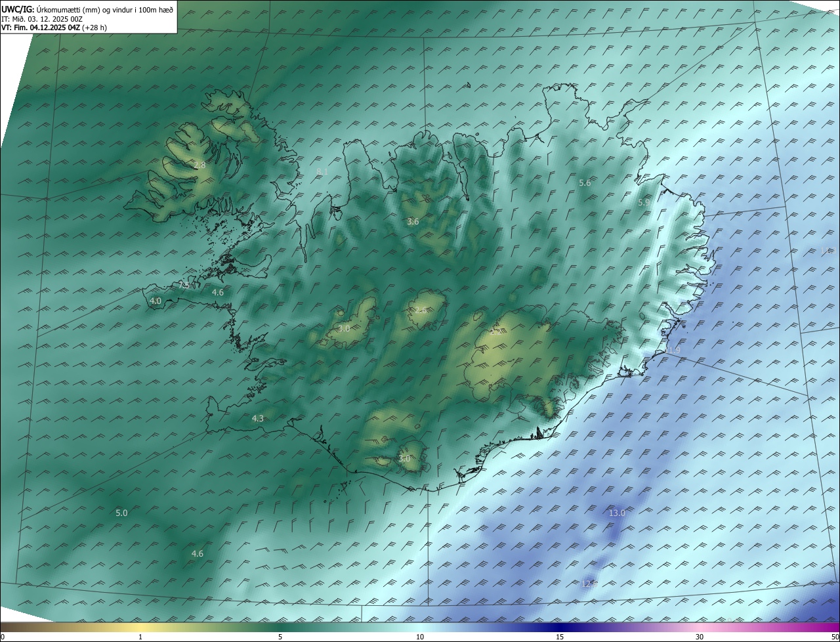Click the 3.6 value label on the map
This screenshot has height=642, width=840.
[x=413, y=222]
